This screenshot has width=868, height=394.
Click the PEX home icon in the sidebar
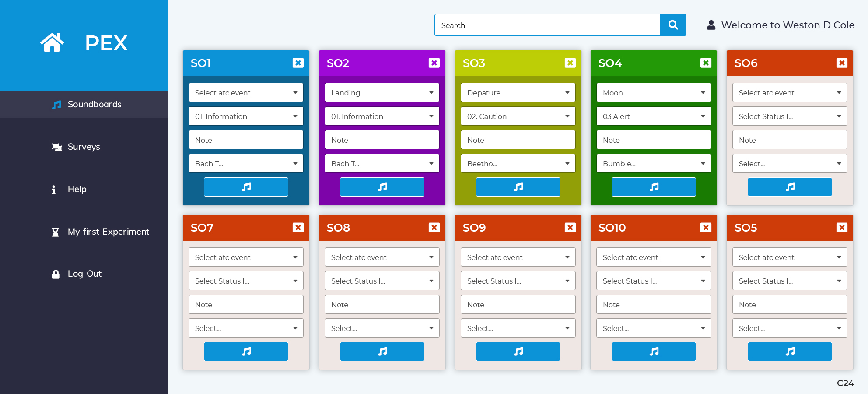click(52, 42)
